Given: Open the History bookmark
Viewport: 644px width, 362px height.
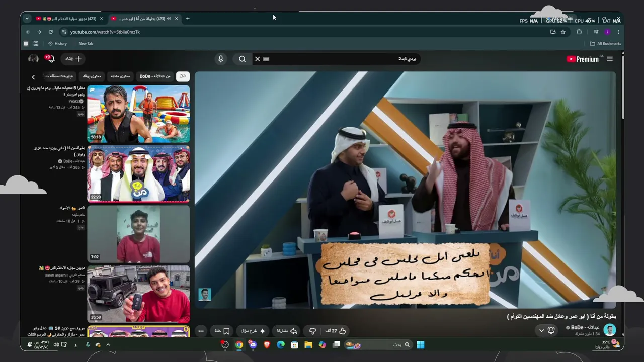Looking at the screenshot, I should [57, 44].
